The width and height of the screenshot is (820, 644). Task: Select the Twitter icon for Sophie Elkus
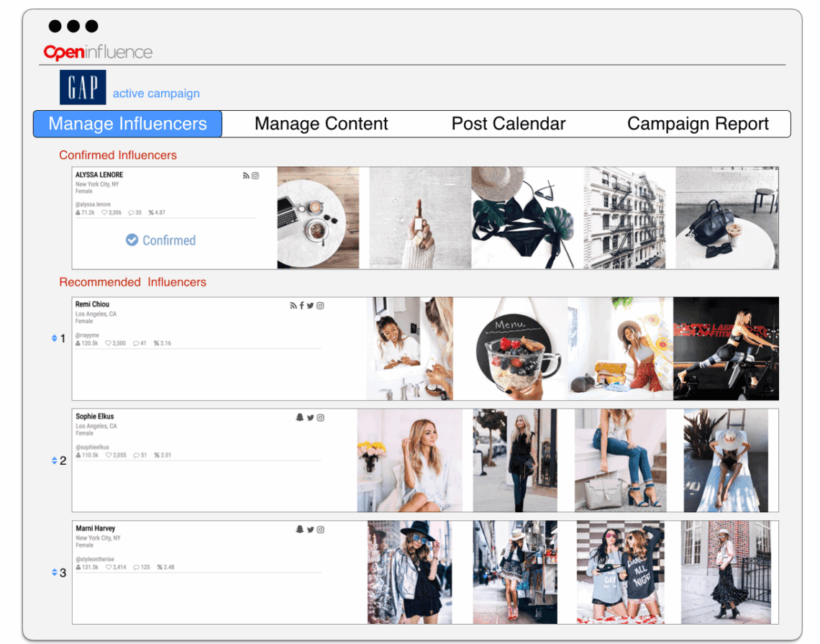click(x=309, y=417)
